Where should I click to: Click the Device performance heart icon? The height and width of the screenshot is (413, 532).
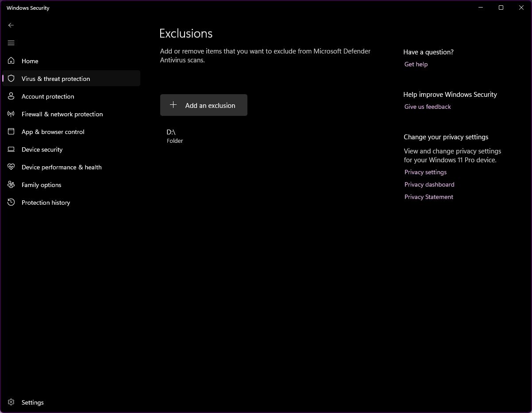pos(11,167)
